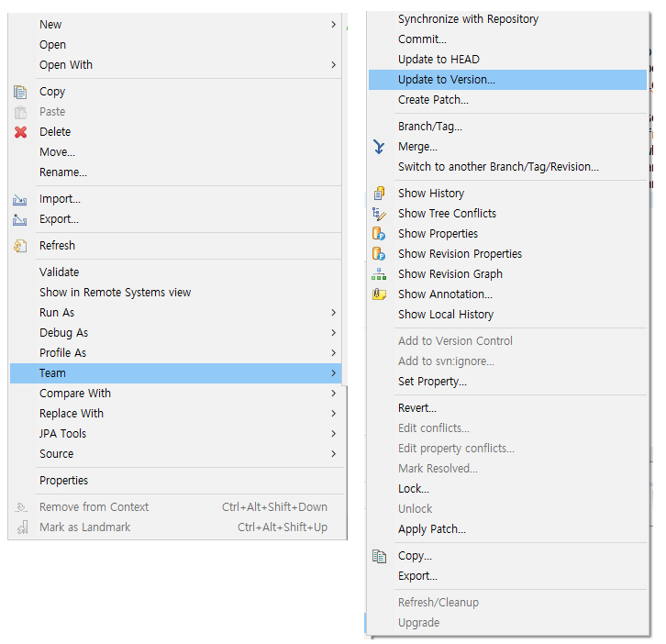
Task: Click the Copy icon in left context menu
Action: (20, 92)
